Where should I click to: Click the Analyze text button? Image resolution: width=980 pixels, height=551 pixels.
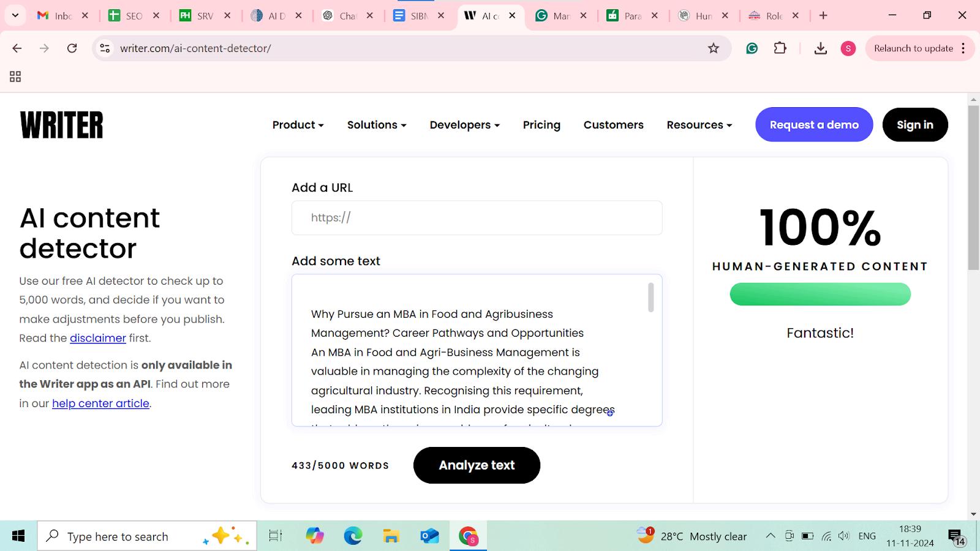coord(477,465)
